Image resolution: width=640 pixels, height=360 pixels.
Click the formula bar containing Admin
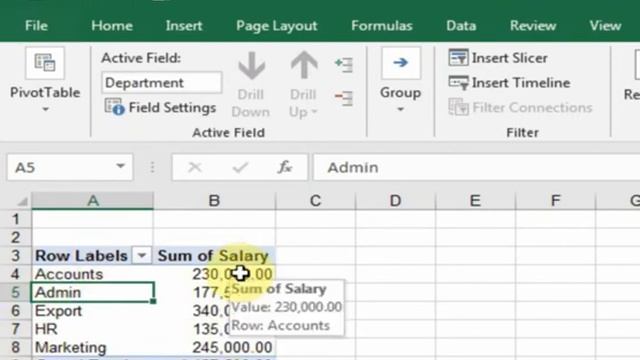pyautogui.click(x=476, y=167)
